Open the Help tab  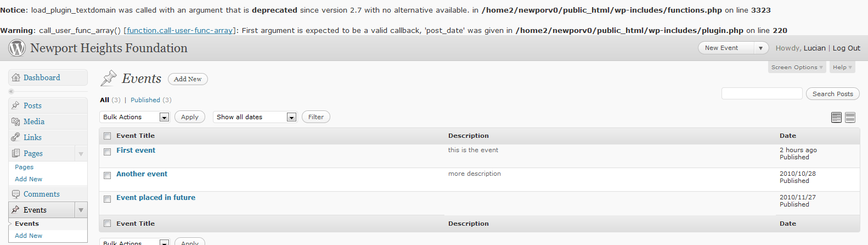coord(842,67)
